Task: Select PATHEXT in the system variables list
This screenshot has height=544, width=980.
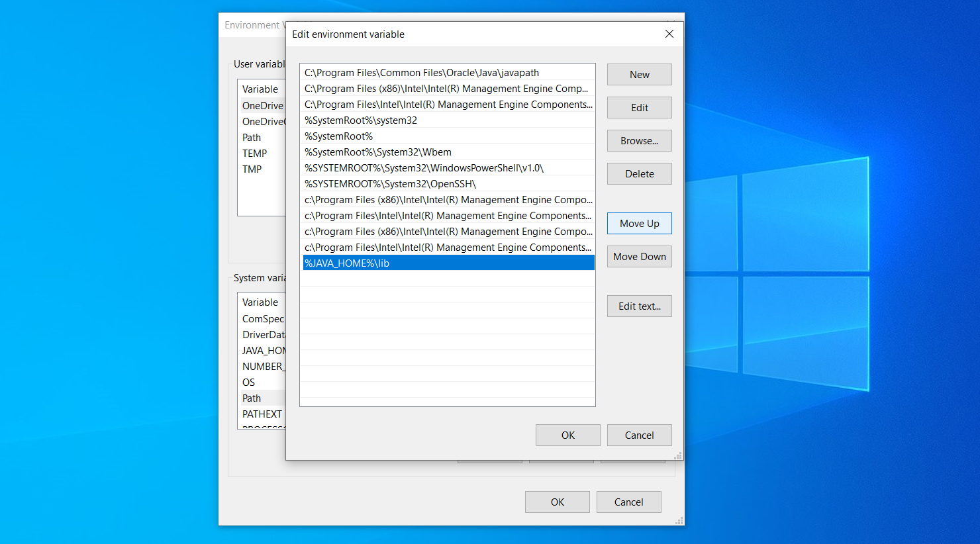Action: point(262,414)
